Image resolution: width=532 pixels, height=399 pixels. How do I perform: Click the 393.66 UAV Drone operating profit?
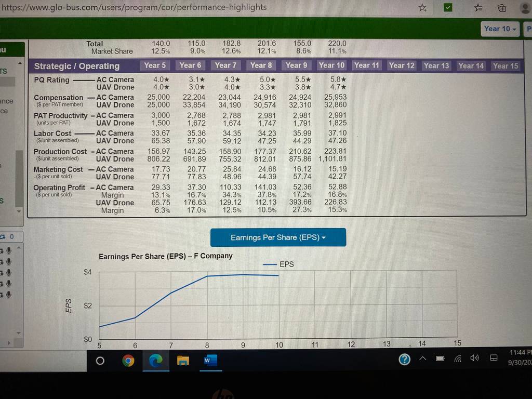[x=300, y=202]
